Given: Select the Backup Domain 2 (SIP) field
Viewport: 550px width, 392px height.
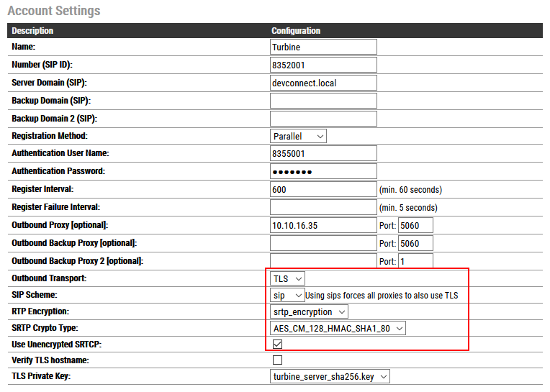Looking at the screenshot, I should (x=323, y=119).
